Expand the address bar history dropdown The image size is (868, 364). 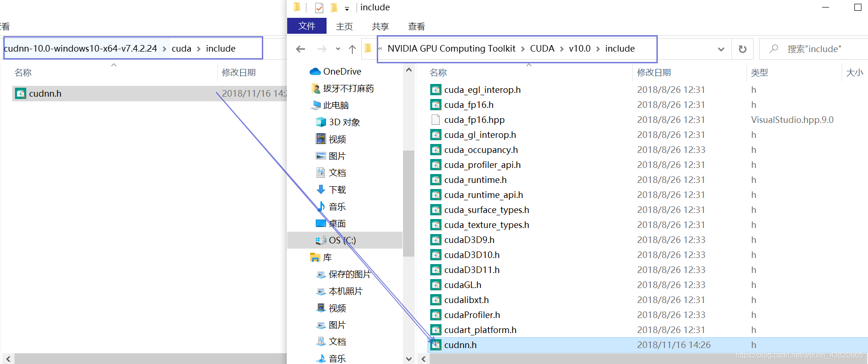coord(721,49)
